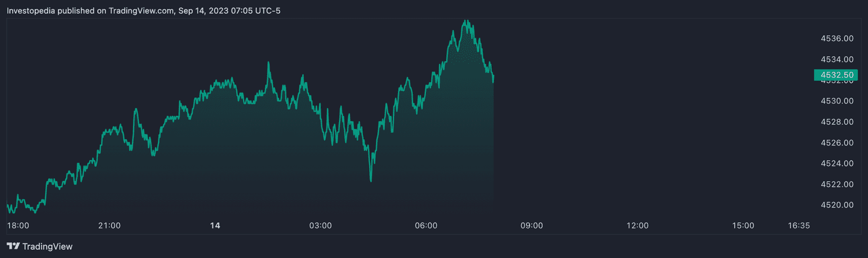
Task: Click the 12:00 time axis label
Action: [x=638, y=226]
